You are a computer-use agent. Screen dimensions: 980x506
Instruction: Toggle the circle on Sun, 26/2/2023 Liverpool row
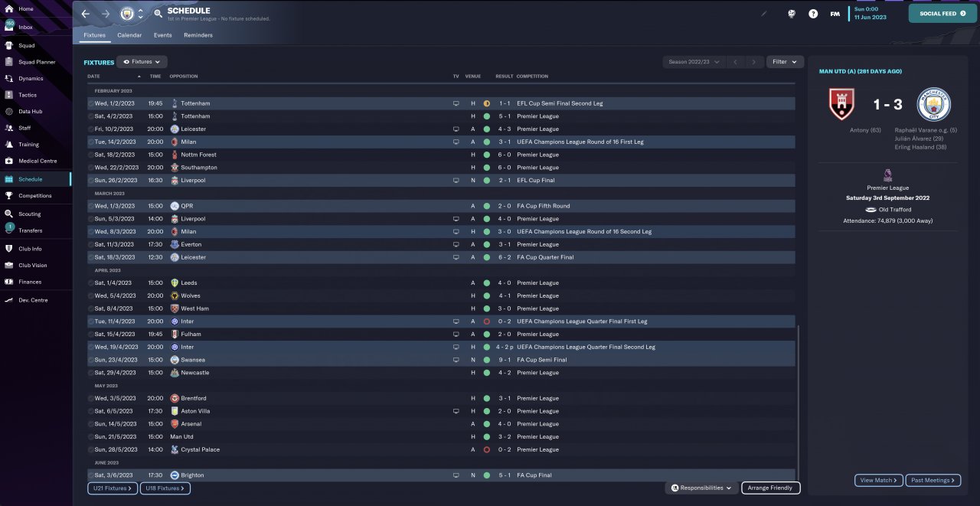click(91, 180)
